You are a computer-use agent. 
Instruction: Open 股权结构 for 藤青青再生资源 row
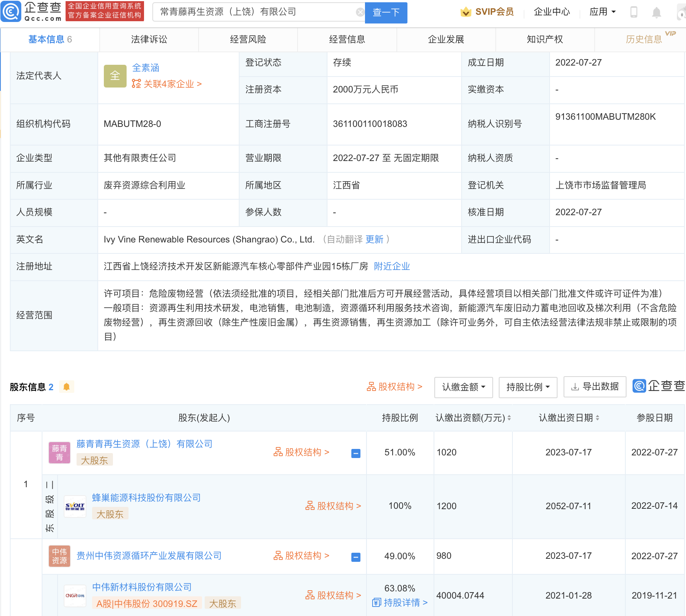click(301, 452)
